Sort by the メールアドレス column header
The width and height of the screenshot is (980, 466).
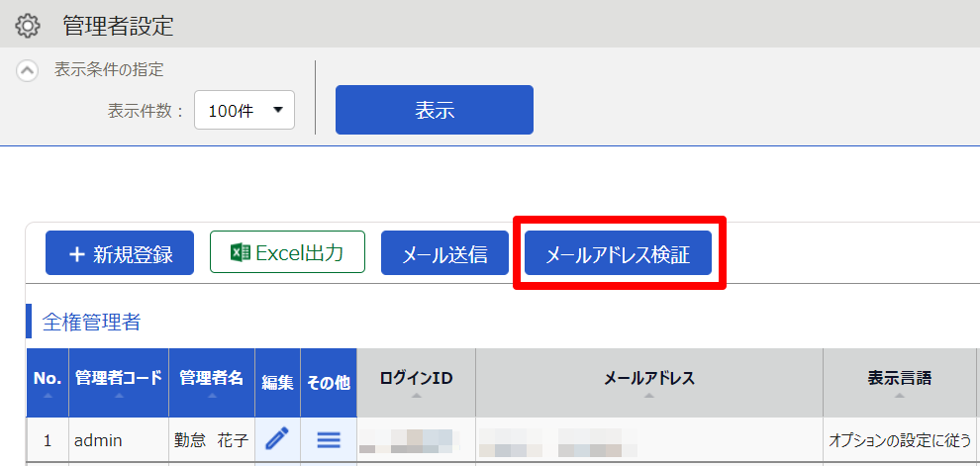coord(649,382)
